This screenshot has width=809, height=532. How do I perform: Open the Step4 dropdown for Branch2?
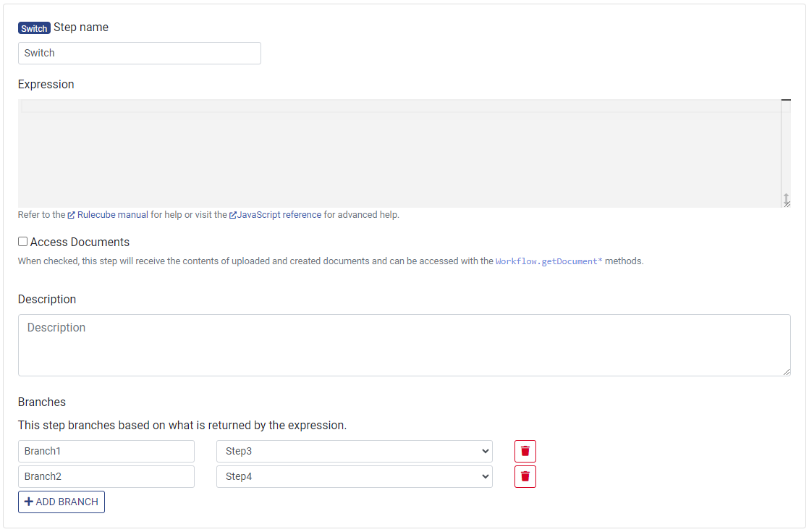coord(355,476)
